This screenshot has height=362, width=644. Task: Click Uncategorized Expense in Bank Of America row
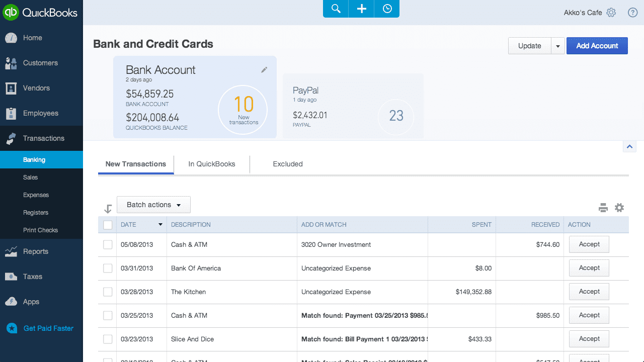click(336, 268)
